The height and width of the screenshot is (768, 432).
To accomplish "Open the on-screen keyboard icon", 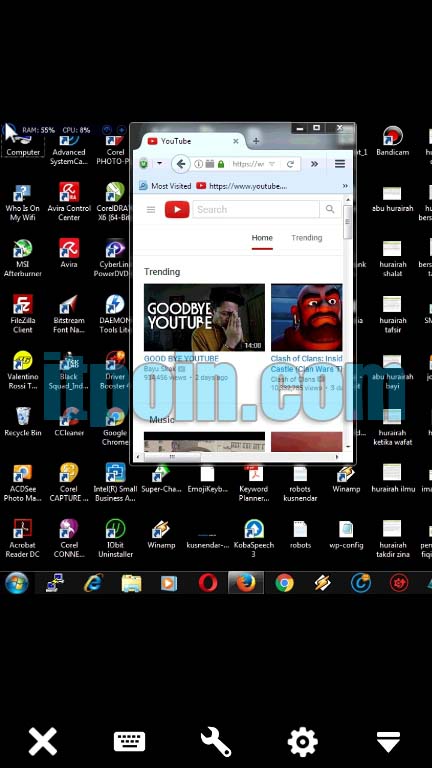I will pos(129,742).
